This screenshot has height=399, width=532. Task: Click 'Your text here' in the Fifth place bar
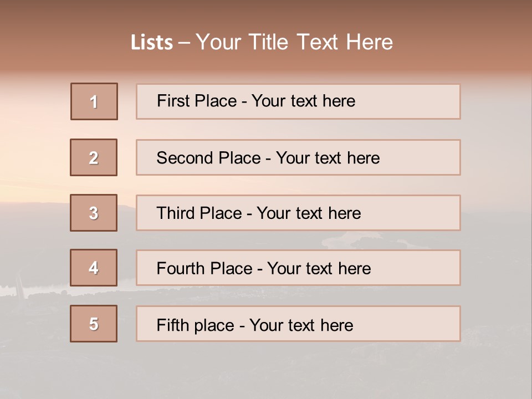click(x=301, y=325)
